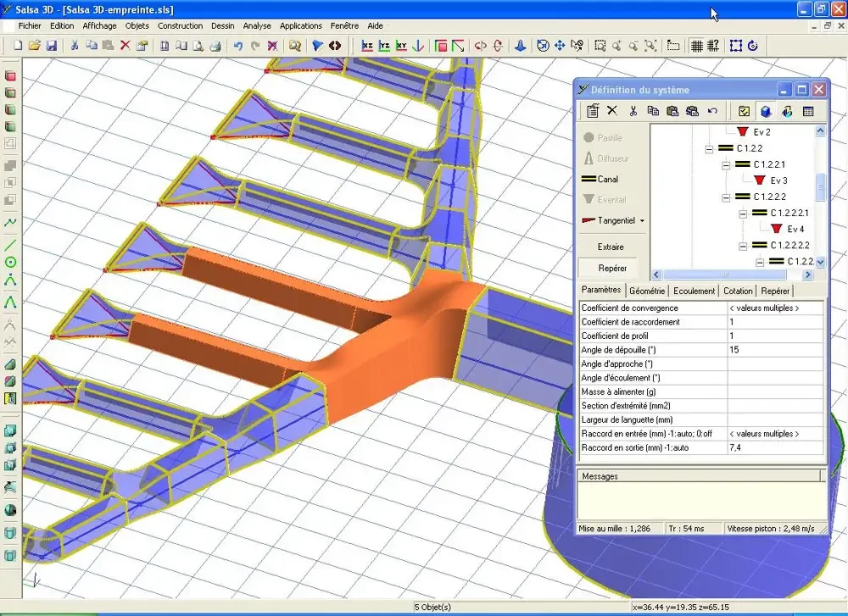Click the blue pan arrows icon
Viewport: 848px width, 616px height.
point(560,46)
